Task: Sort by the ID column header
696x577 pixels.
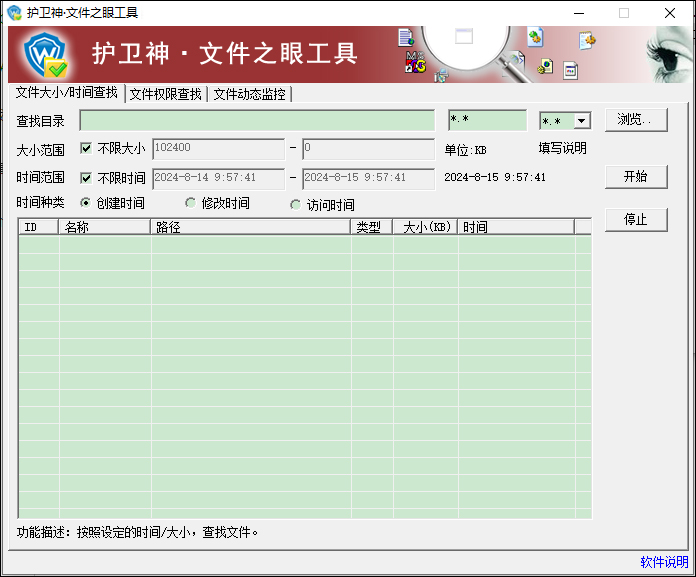Action: click(39, 227)
